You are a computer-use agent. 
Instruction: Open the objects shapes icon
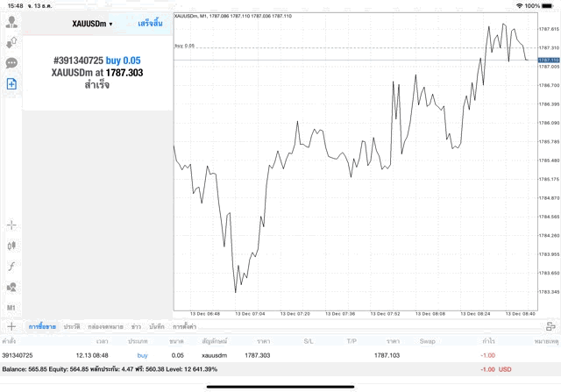[x=11, y=287]
